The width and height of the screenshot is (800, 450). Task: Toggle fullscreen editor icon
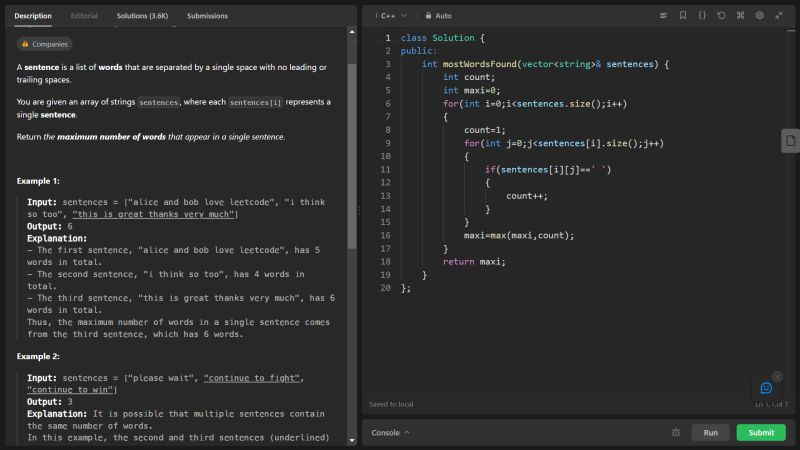click(779, 16)
